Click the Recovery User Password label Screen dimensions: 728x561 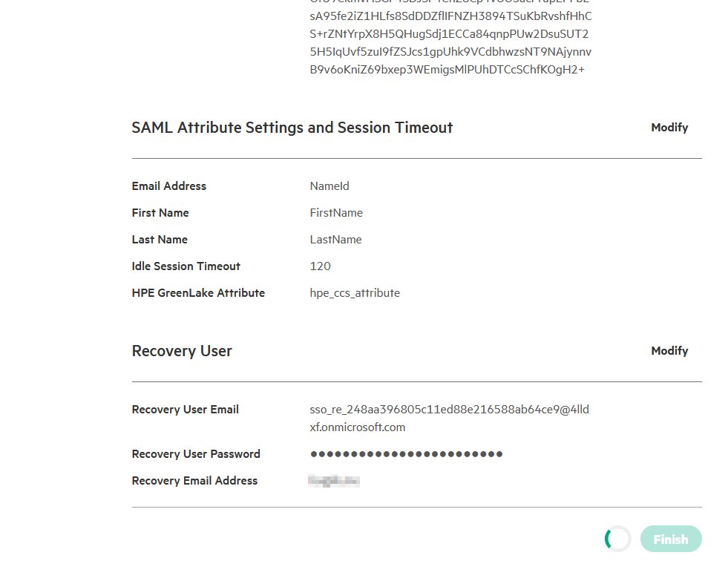pyautogui.click(x=196, y=454)
